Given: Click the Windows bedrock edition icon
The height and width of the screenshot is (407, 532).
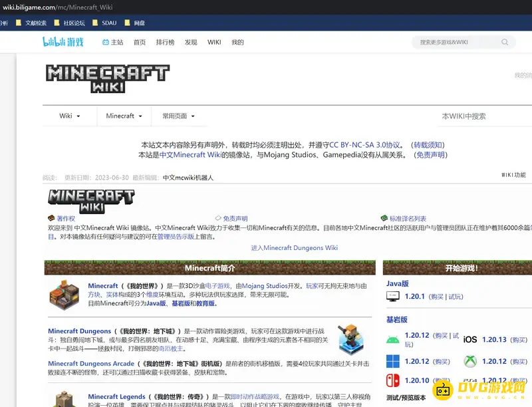Looking at the screenshot, I should point(393,361).
